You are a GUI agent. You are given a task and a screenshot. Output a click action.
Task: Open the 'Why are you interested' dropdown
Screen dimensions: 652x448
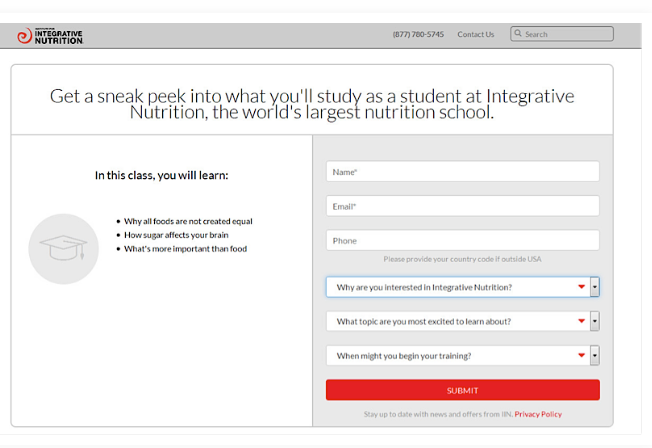(x=462, y=287)
